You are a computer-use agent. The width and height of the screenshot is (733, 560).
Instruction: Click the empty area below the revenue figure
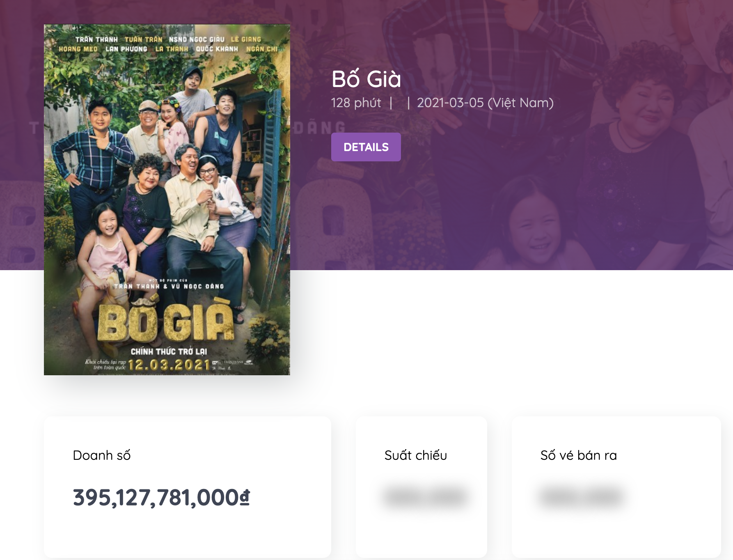[187, 534]
